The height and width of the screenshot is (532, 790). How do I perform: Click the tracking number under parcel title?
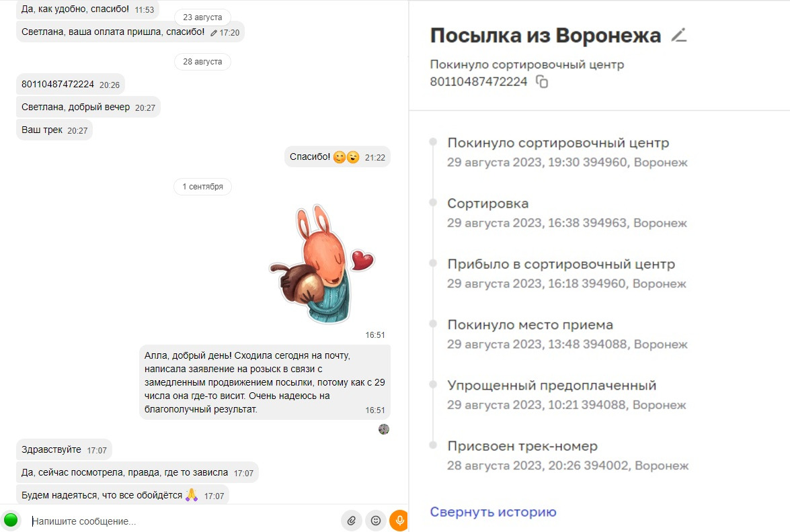[478, 81]
